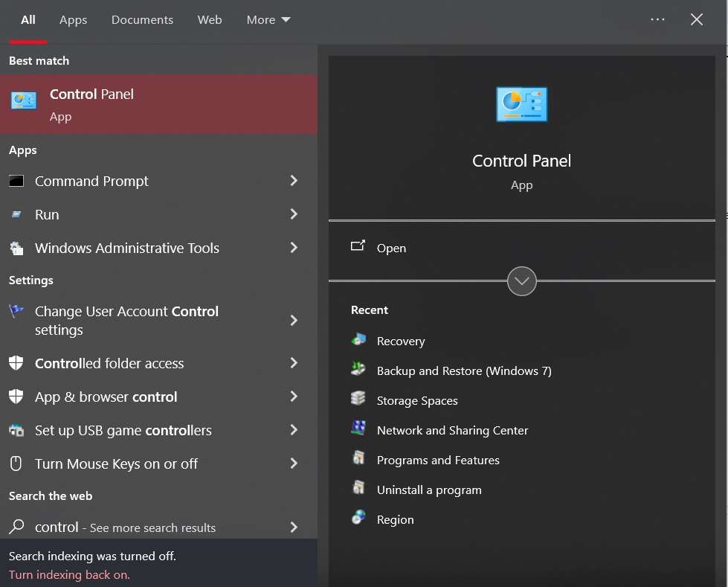Switch to the Apps tab
The height and width of the screenshot is (587, 728).
click(x=73, y=19)
